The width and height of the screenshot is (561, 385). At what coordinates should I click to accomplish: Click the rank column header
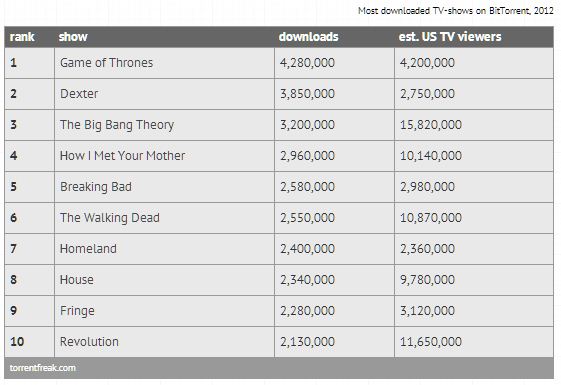point(22,37)
